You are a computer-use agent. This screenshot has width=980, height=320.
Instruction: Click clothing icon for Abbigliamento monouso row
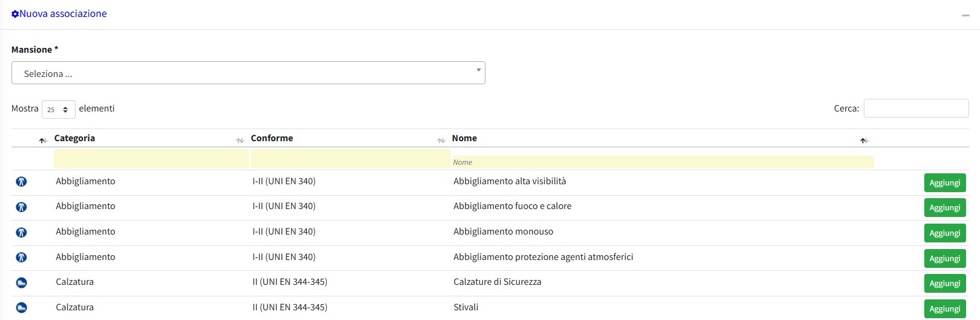(x=21, y=232)
